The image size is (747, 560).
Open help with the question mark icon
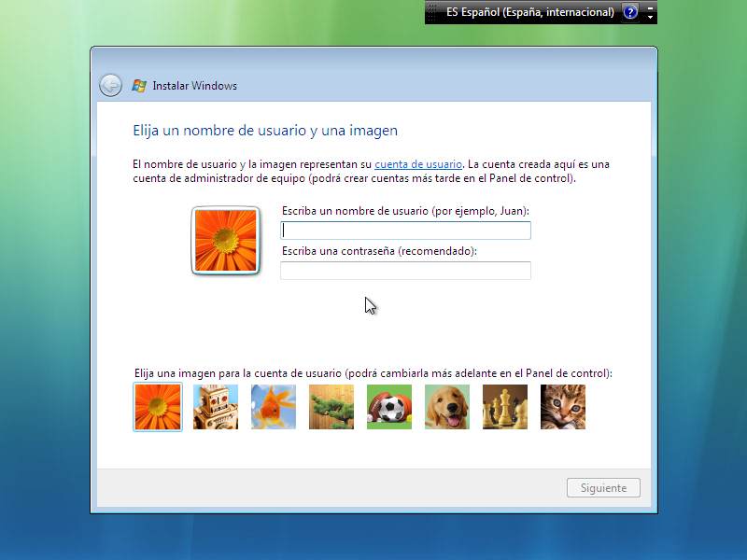tap(632, 12)
